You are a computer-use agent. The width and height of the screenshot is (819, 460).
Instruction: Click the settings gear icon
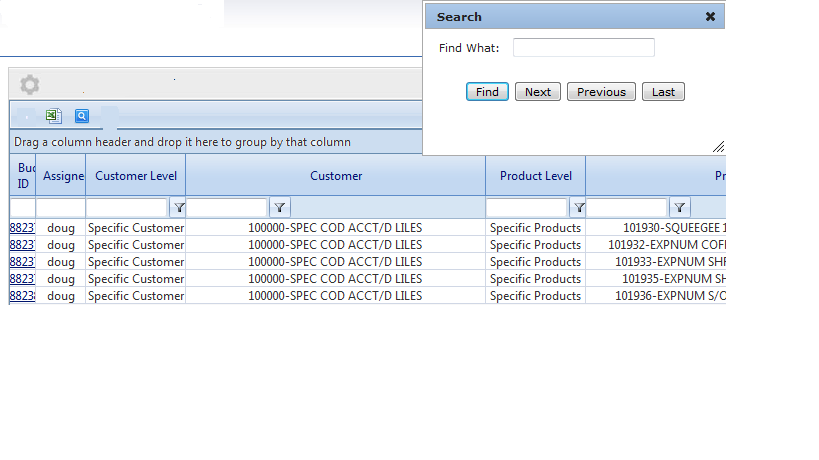pyautogui.click(x=30, y=85)
